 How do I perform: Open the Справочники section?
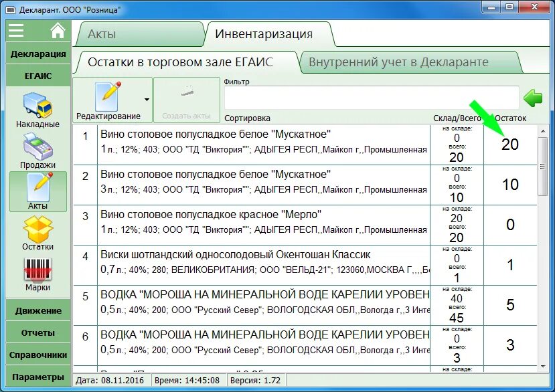tap(38, 355)
